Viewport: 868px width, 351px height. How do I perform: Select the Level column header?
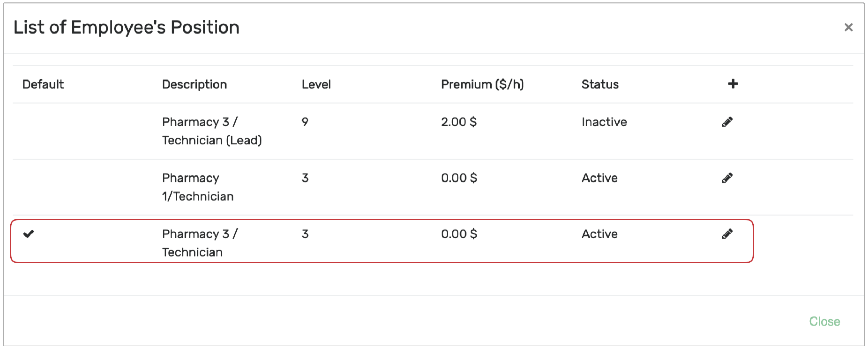click(316, 84)
